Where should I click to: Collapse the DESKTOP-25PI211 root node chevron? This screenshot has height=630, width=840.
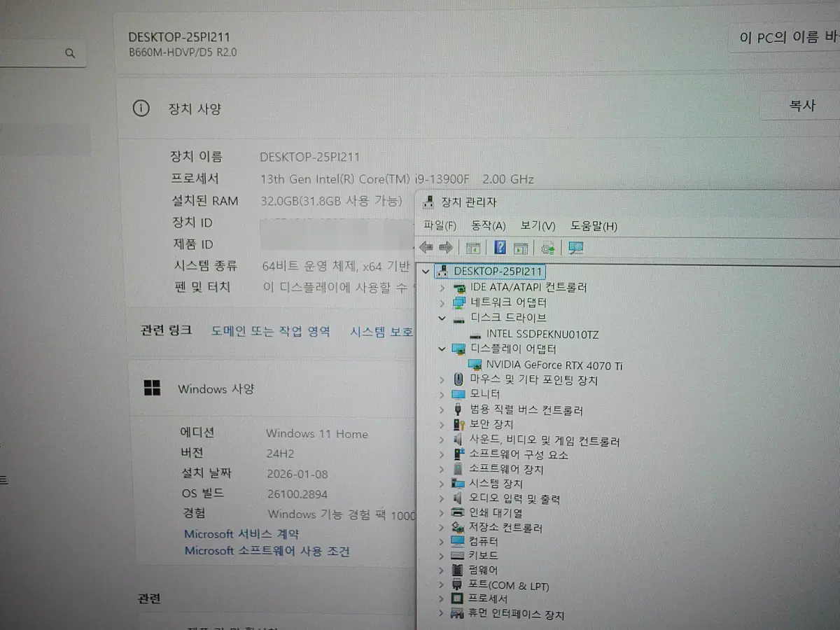425,272
